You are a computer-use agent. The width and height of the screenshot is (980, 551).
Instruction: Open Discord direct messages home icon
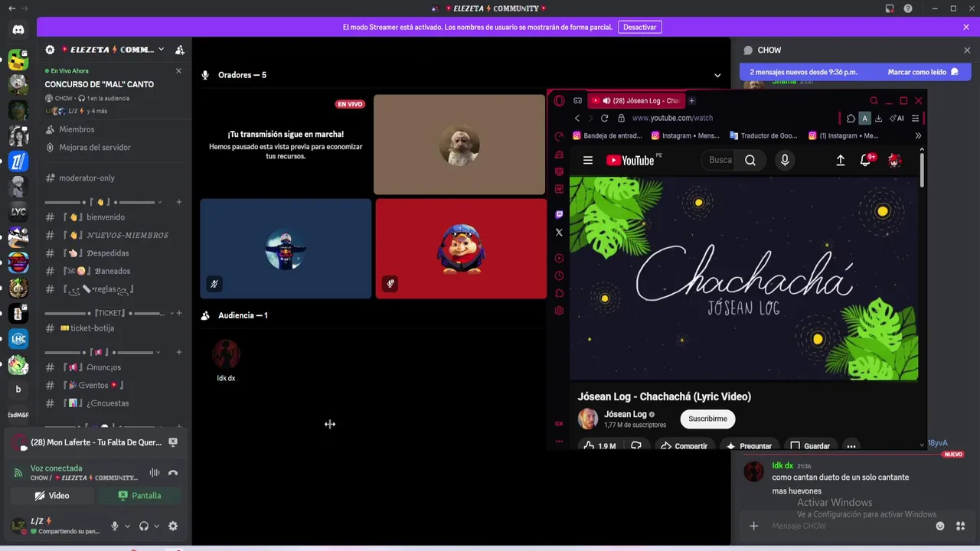pos(18,30)
